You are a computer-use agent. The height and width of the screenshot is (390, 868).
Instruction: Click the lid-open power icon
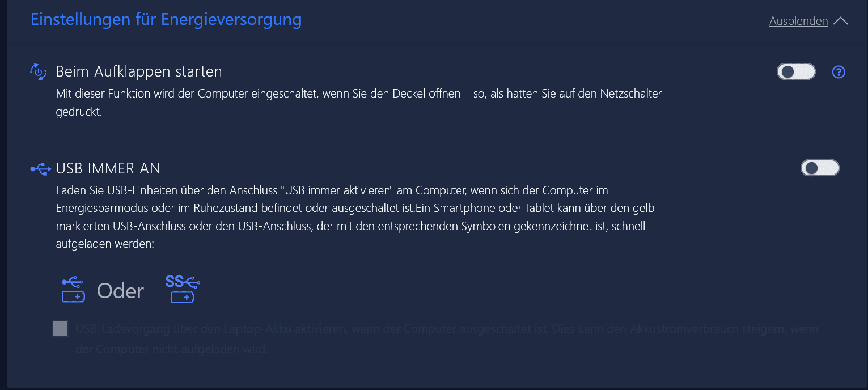tap(38, 72)
